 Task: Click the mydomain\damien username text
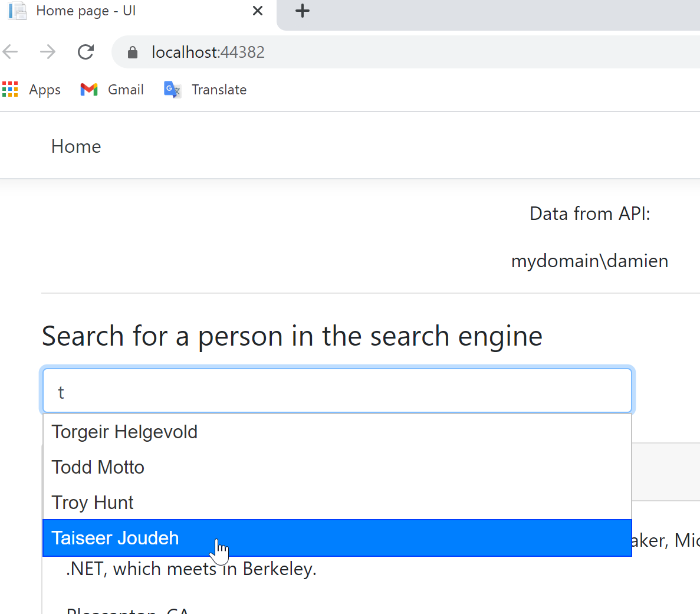click(589, 261)
